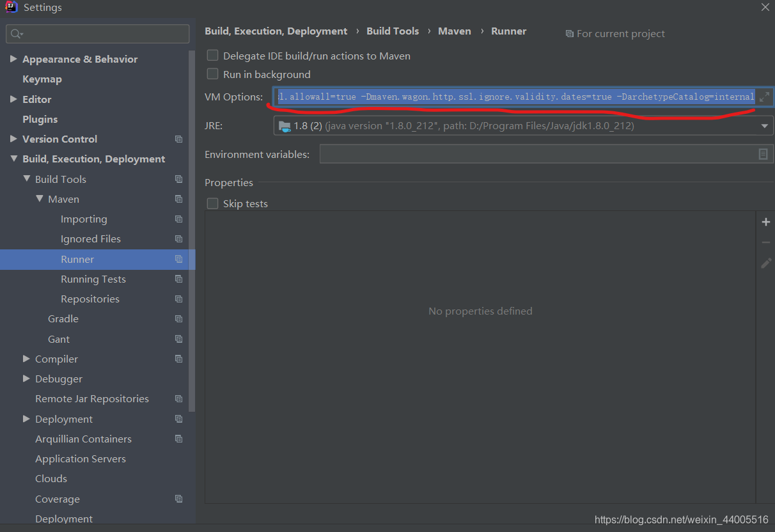Select Ignored Files under Maven
775x532 pixels.
pos(91,239)
